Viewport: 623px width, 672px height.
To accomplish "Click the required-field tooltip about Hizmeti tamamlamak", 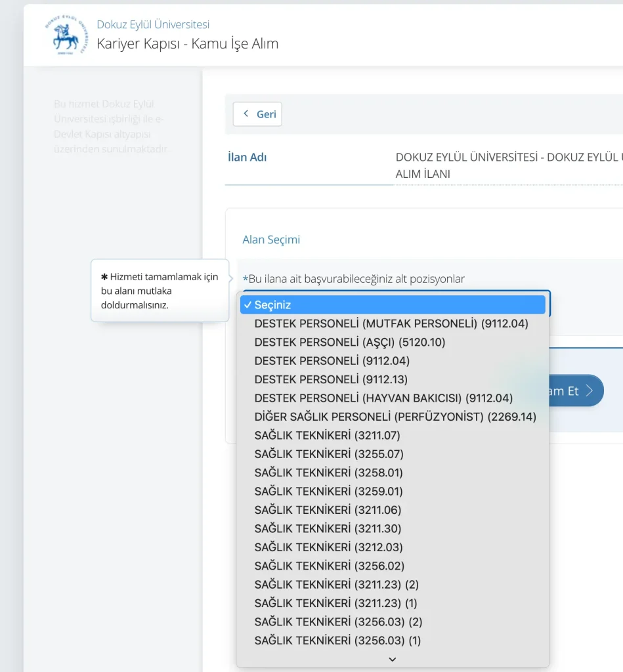I will [x=160, y=291].
